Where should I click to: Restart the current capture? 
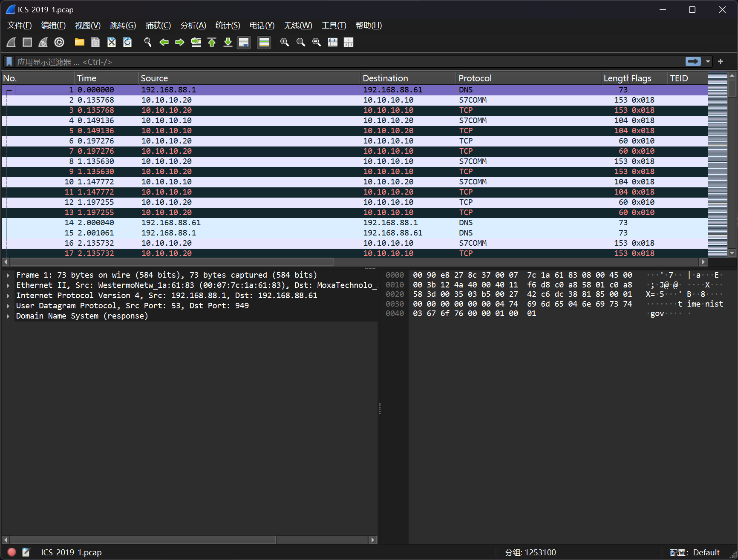43,42
